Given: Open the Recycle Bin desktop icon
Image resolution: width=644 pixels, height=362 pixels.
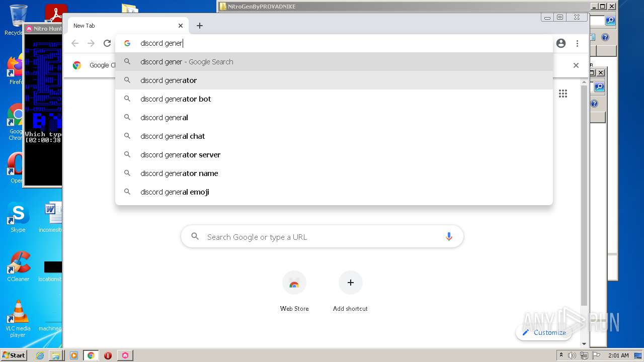Looking at the screenshot, I should point(18,20).
